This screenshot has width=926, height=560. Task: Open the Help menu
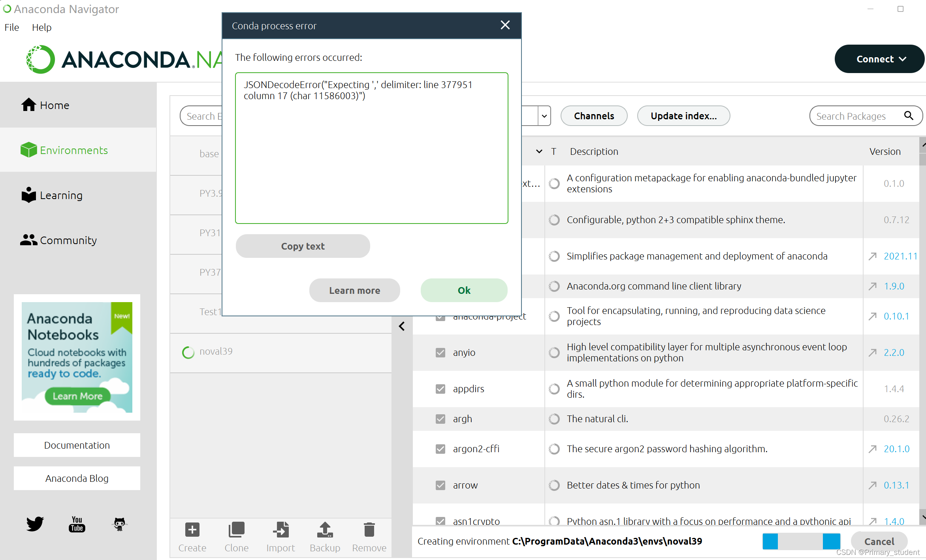[x=41, y=27]
